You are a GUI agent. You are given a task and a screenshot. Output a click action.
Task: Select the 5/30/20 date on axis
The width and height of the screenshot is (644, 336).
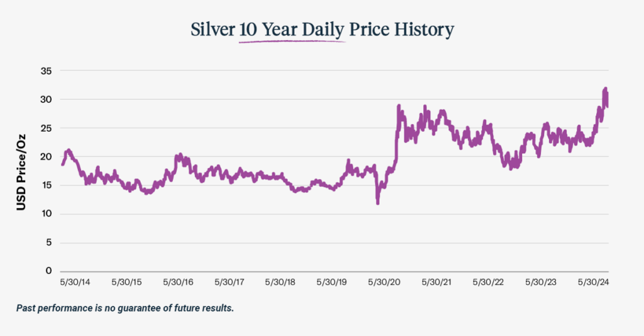(385, 283)
